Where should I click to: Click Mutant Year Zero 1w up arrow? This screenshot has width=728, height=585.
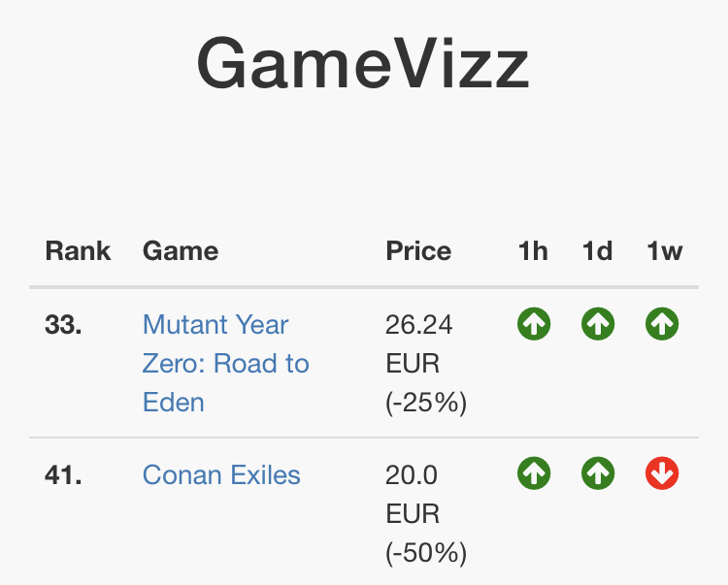pos(662,324)
